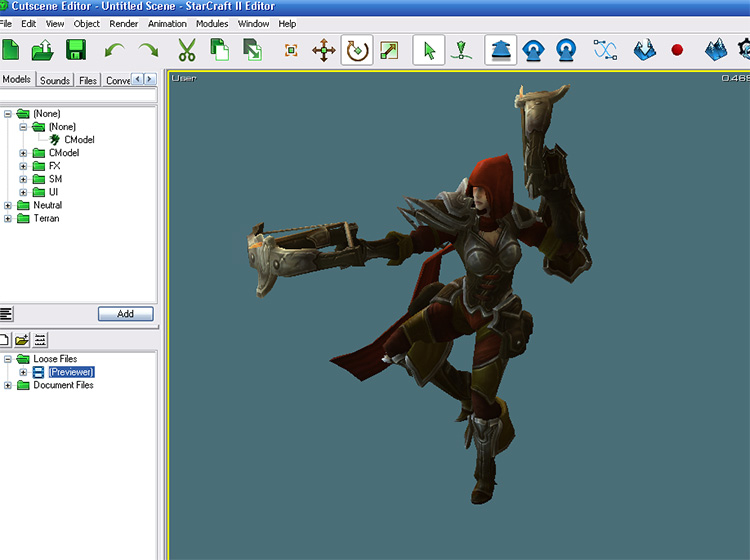Click the blue crystal terrain icon beside record
750x560 pixels.
(x=644, y=50)
